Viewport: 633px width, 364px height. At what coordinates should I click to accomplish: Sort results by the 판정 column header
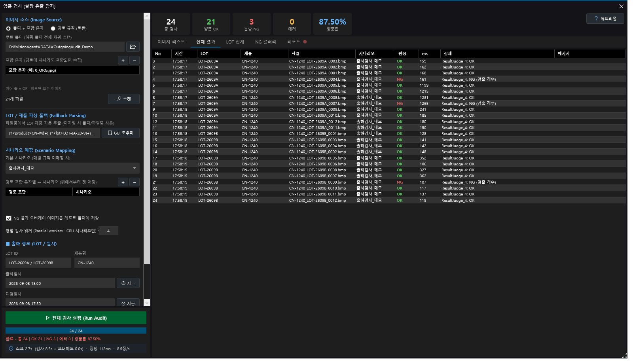[x=407, y=53]
